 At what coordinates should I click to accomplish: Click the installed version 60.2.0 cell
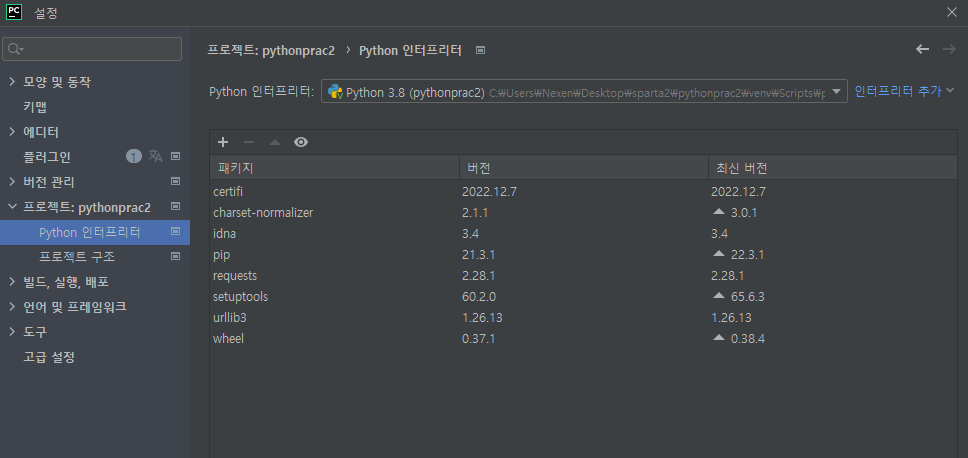pyautogui.click(x=478, y=296)
